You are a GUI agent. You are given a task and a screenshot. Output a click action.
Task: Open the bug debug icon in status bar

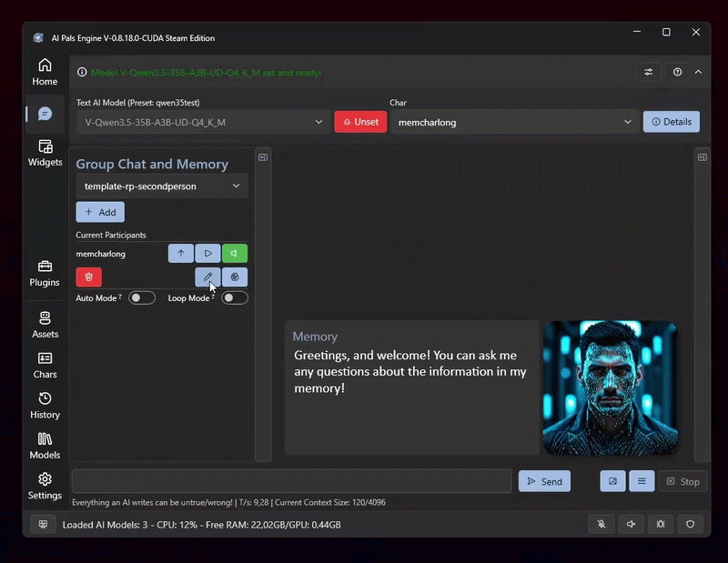pos(660,524)
